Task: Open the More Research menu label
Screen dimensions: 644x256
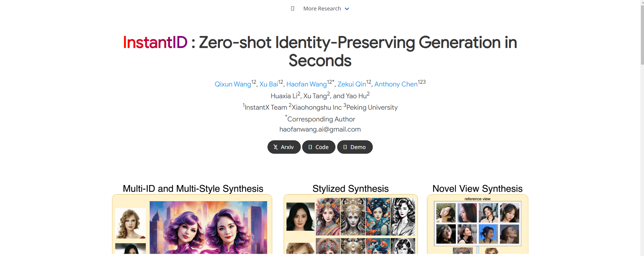Action: click(322, 9)
